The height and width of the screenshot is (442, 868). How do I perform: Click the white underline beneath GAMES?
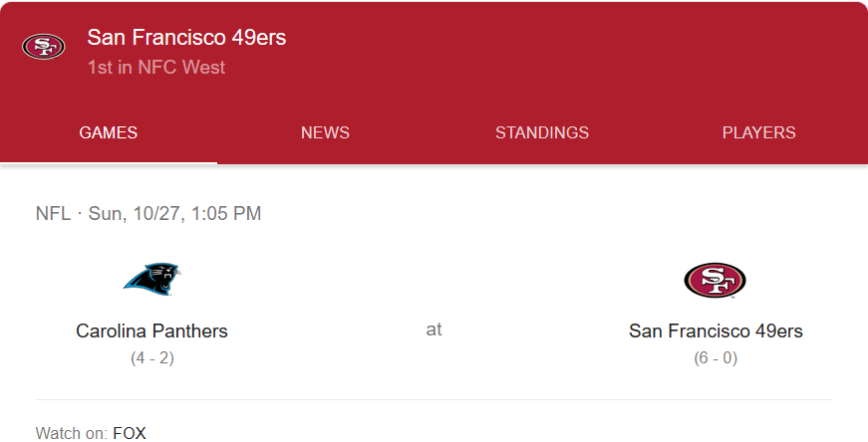109,161
